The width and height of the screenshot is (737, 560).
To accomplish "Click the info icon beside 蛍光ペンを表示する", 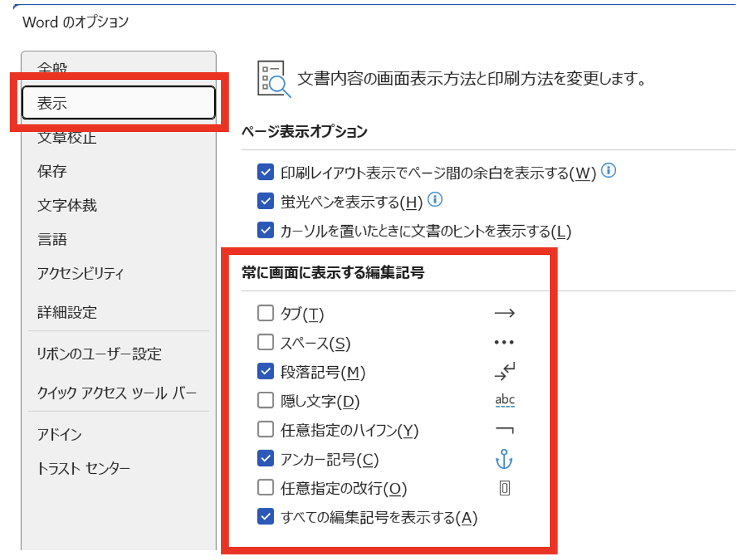I will pos(435,200).
